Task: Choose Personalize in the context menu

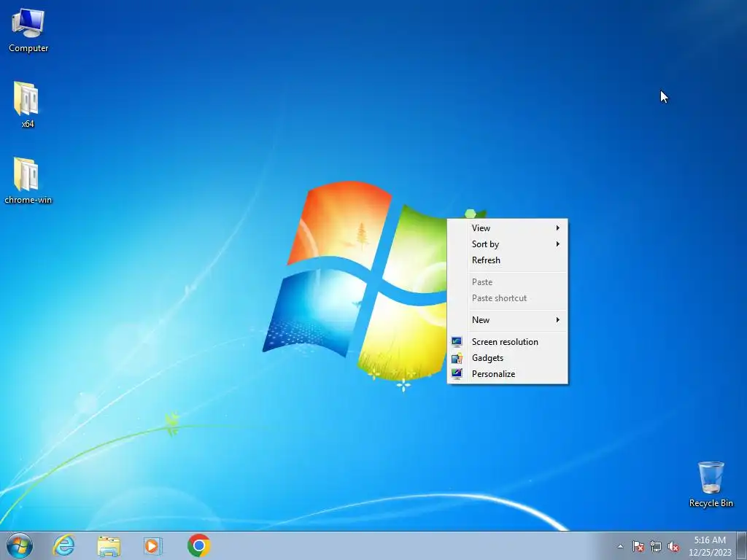Action: coord(508,374)
